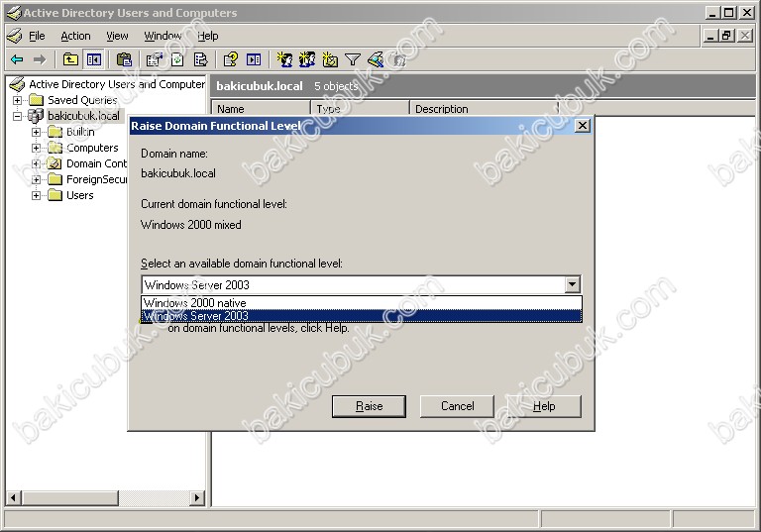Viewport: 761px width, 532px height.
Task: Open the domain functional level dropdown arrow
Action: [x=573, y=284]
